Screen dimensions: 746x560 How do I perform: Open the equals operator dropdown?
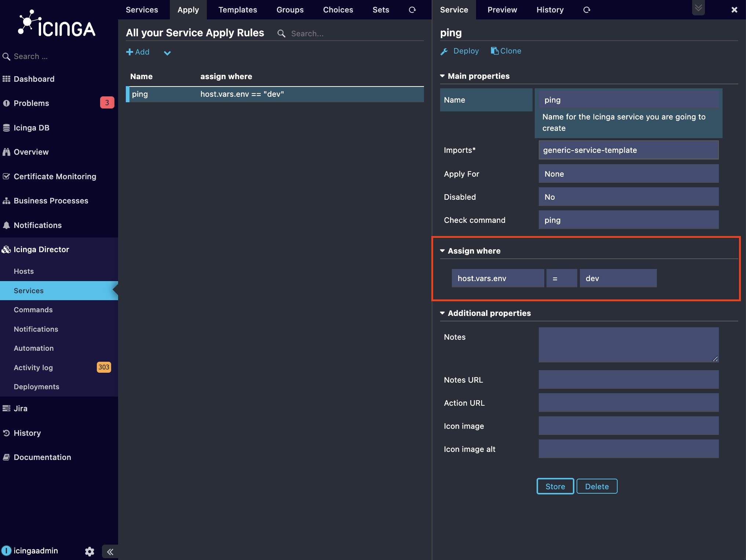point(562,279)
